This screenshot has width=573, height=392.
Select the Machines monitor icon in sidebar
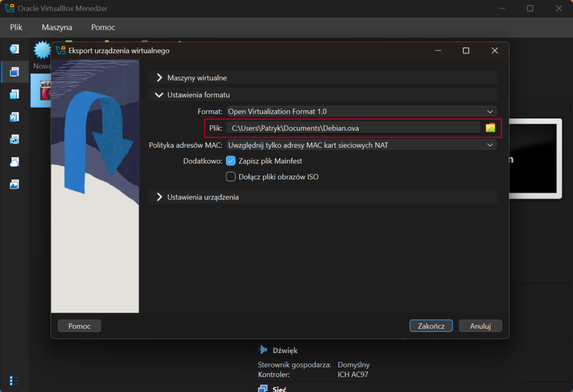[15, 72]
